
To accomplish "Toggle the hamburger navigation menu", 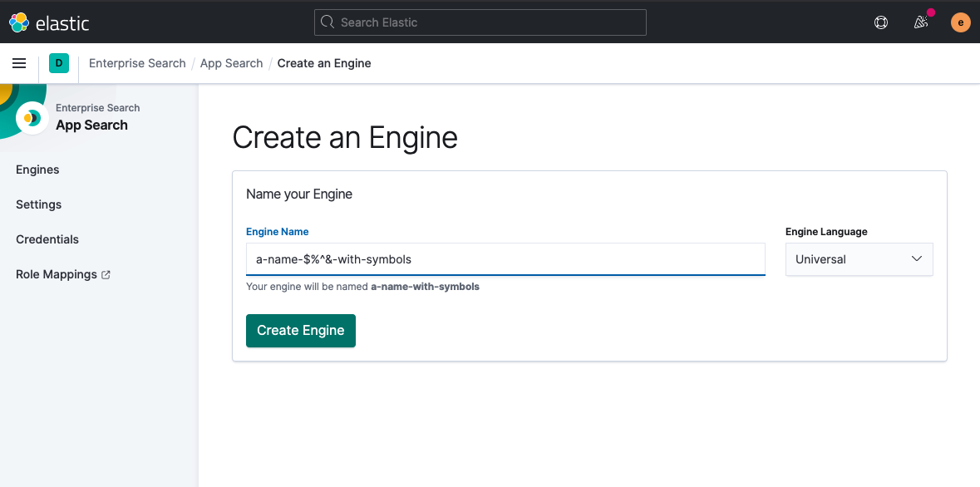I will pyautogui.click(x=19, y=63).
